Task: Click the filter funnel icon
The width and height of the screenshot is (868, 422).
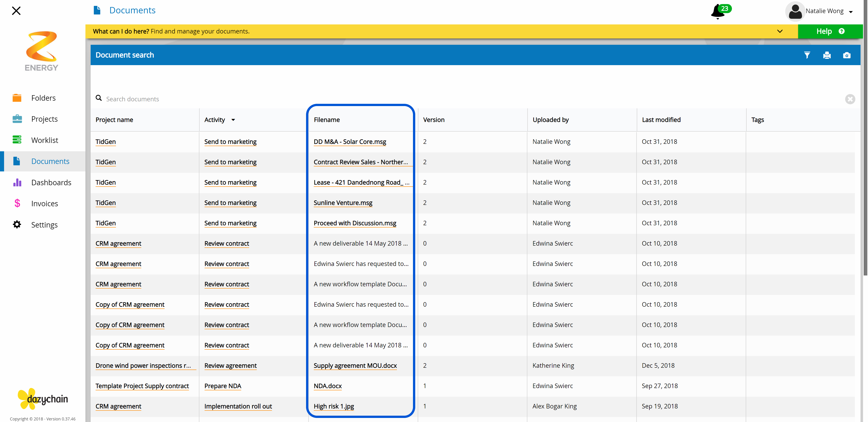Action: (x=807, y=55)
